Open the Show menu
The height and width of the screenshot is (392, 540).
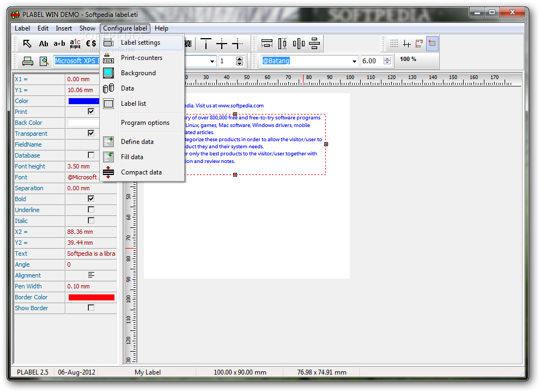point(87,28)
